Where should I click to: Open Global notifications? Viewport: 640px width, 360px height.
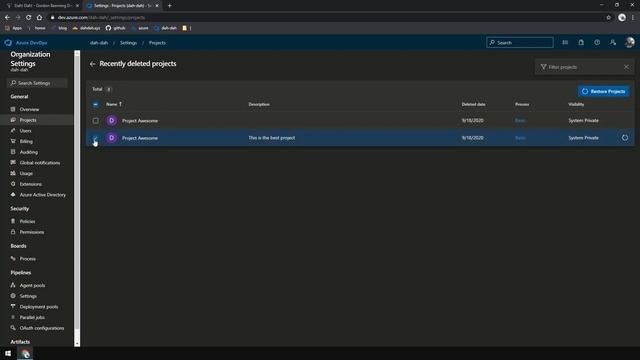(40, 162)
